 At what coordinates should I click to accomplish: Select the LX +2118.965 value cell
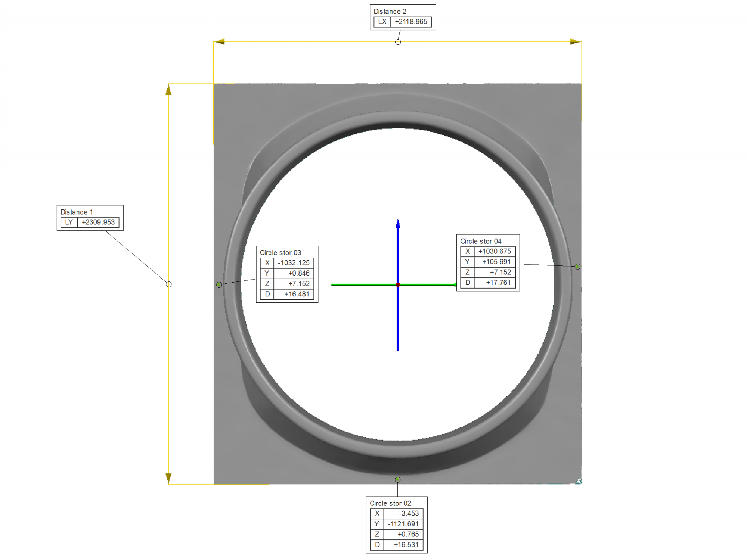[411, 22]
